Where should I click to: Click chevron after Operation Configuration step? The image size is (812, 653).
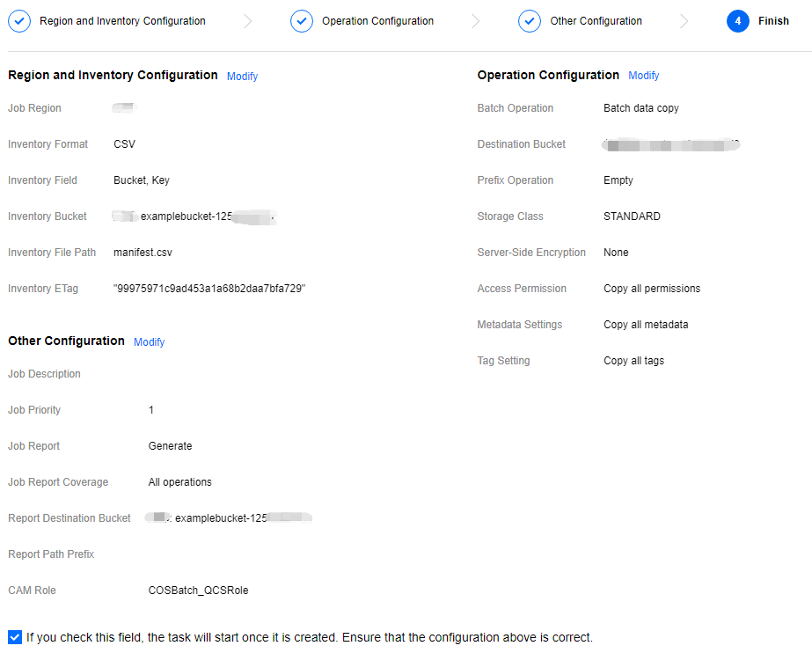click(x=476, y=21)
